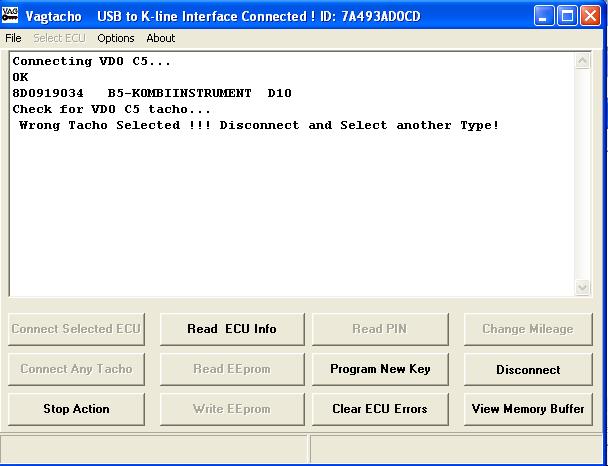Click the log scrollbar down arrow
This screenshot has height=466, width=608.
tap(582, 287)
